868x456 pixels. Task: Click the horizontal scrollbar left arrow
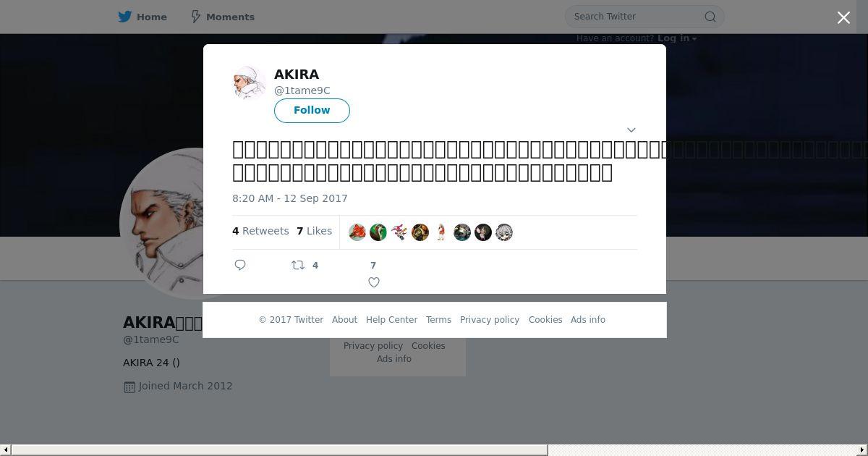tap(5, 450)
